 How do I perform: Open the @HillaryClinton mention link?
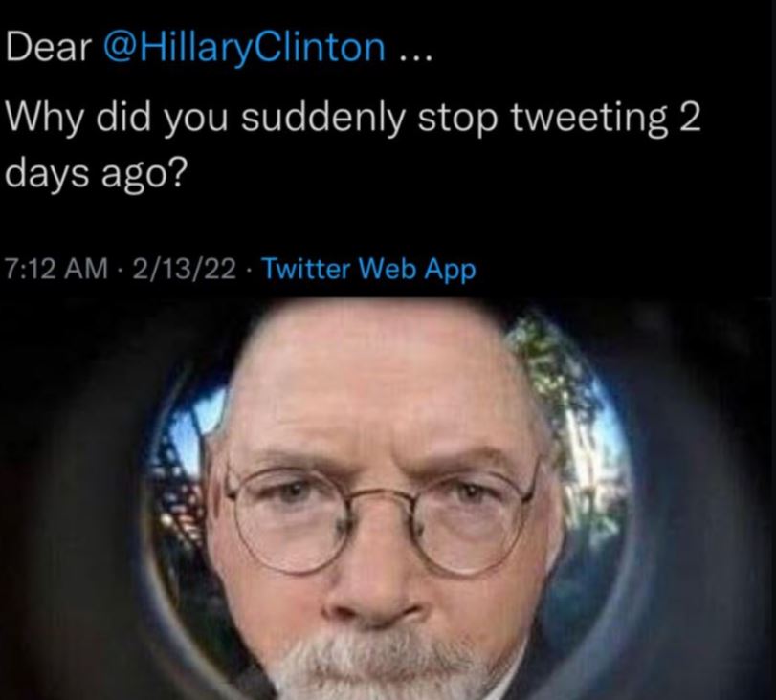click(245, 48)
